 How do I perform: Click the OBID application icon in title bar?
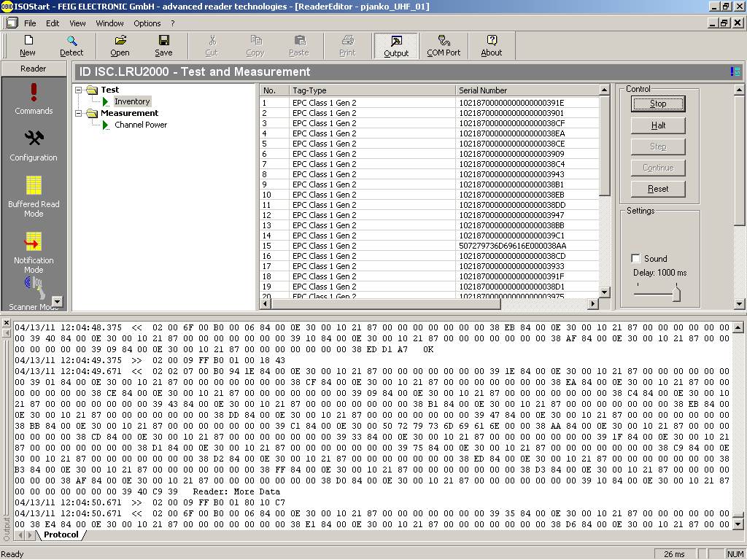pos(7,6)
